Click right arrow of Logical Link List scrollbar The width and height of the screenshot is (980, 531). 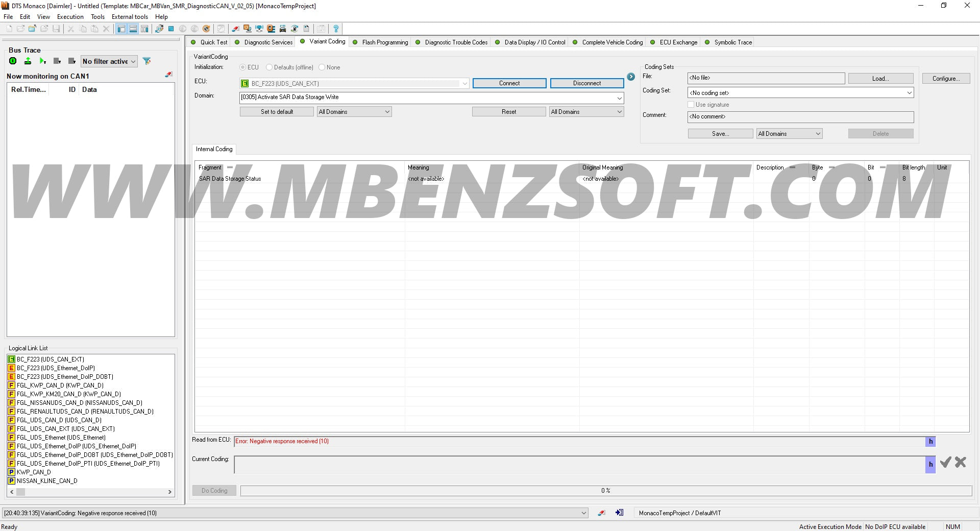[x=170, y=492]
